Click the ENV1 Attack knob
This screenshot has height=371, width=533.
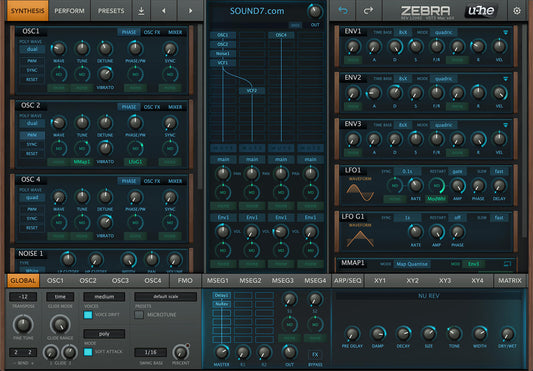tap(374, 46)
